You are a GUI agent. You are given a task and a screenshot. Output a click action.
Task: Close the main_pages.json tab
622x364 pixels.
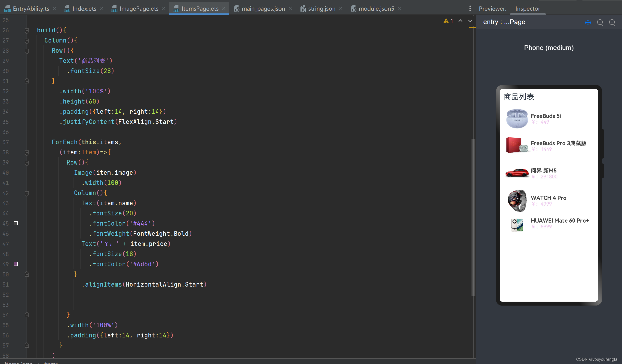point(290,9)
